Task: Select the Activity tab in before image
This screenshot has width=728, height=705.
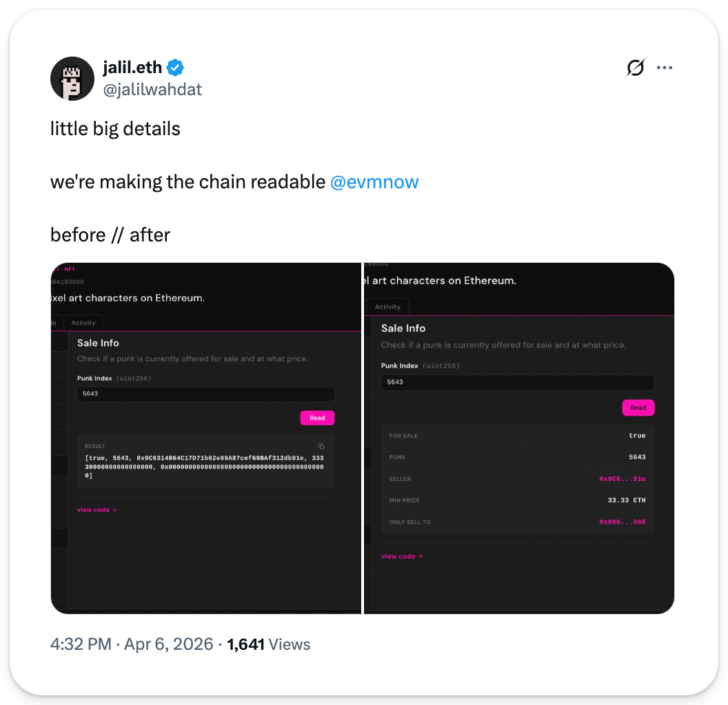Action: 83,323
